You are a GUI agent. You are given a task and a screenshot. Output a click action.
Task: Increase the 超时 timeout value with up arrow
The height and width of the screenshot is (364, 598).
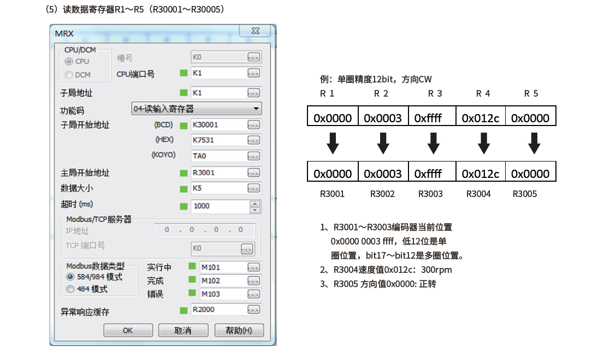click(x=254, y=203)
